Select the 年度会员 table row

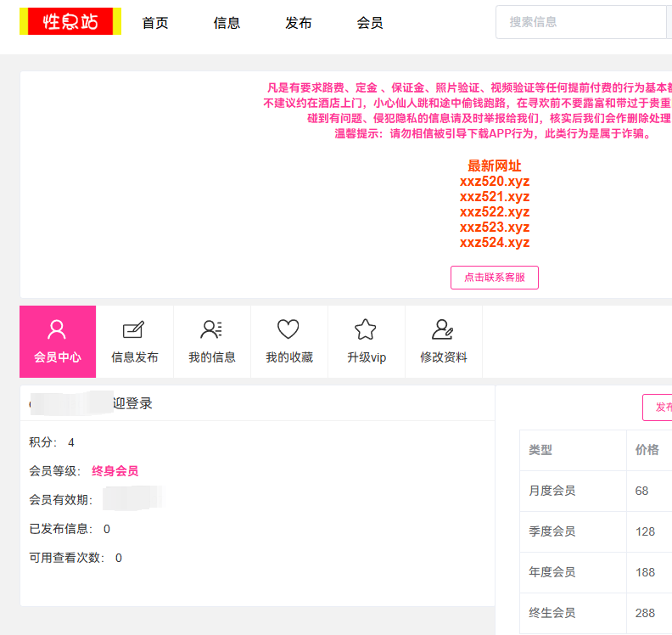click(x=596, y=572)
